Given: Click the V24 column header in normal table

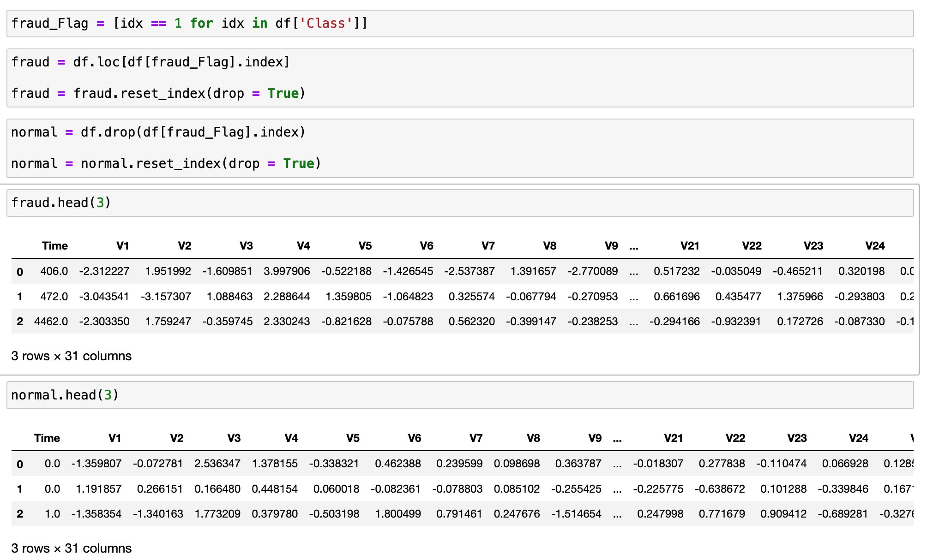Looking at the screenshot, I should [858, 438].
